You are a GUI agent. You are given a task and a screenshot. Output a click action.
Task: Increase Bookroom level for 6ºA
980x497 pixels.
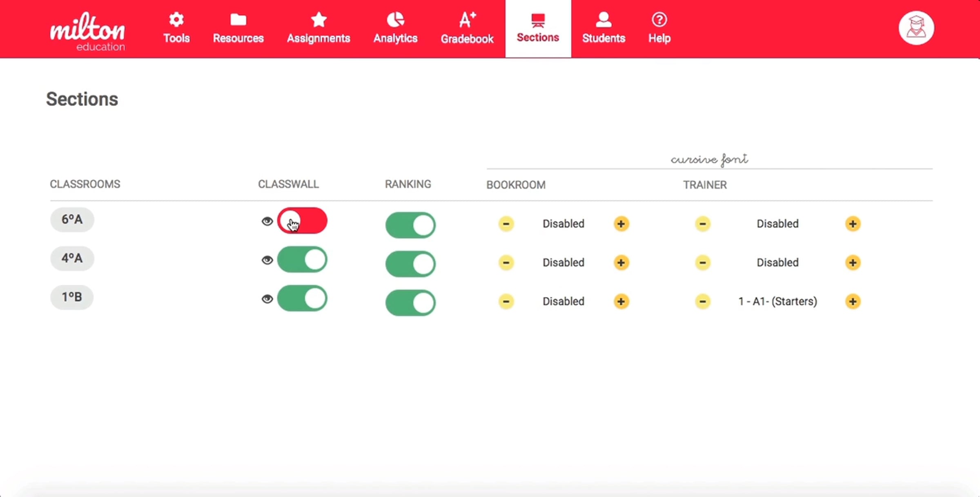621,224
